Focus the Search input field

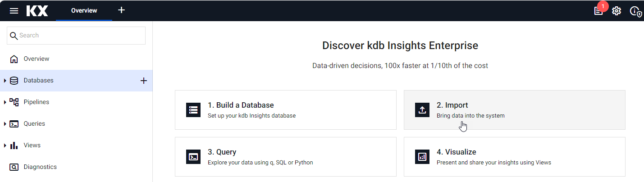tap(76, 36)
